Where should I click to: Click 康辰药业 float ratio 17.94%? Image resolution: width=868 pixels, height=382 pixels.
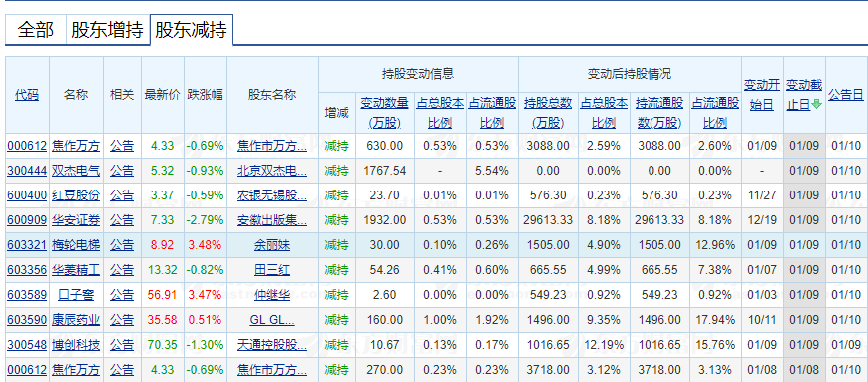[x=715, y=320]
